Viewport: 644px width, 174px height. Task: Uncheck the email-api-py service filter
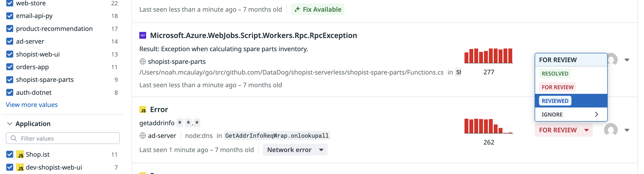[10, 16]
